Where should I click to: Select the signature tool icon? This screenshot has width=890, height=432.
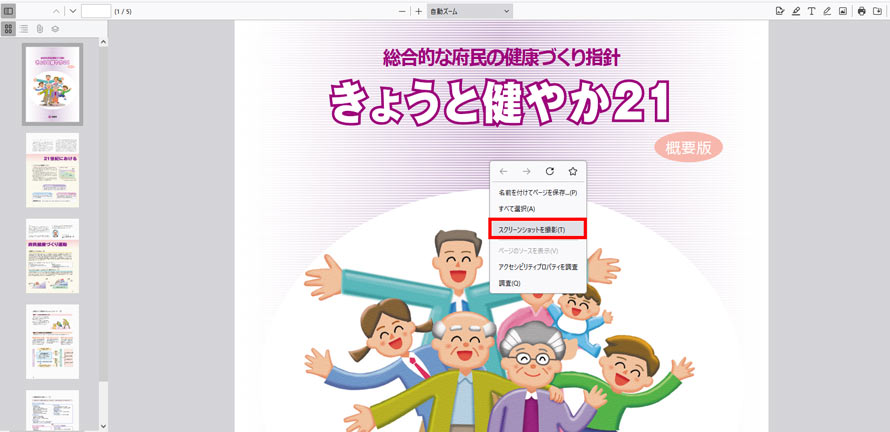coord(780,11)
